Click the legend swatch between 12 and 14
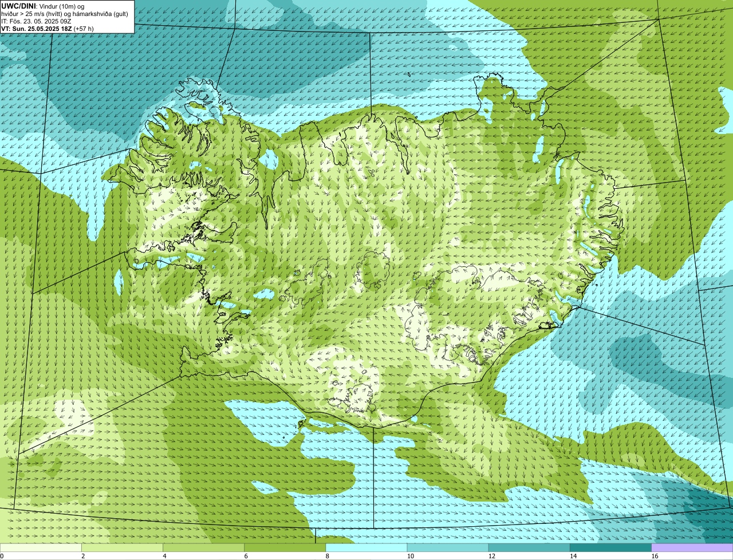Image resolution: width=733 pixels, height=560 pixels. (529, 548)
